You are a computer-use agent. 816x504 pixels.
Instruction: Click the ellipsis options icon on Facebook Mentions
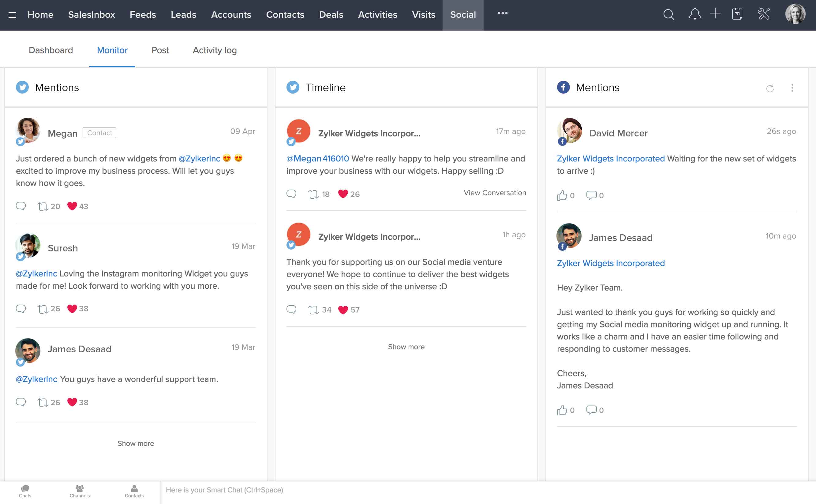792,88
